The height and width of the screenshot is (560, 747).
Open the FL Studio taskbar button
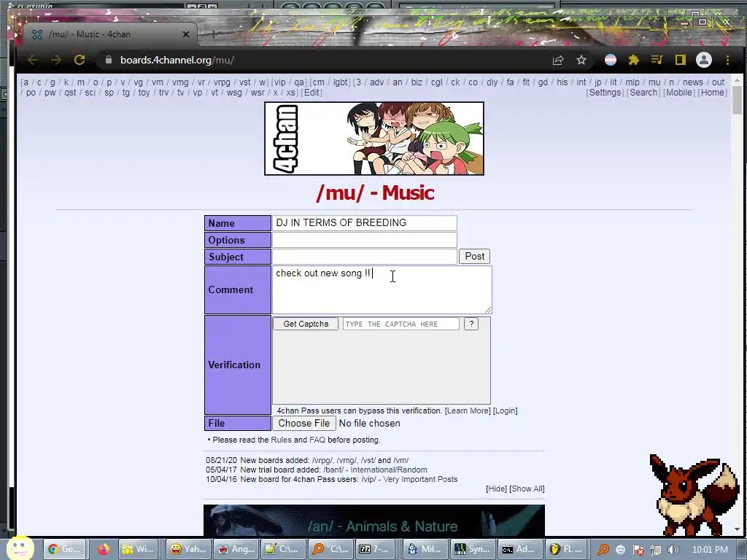click(565, 549)
